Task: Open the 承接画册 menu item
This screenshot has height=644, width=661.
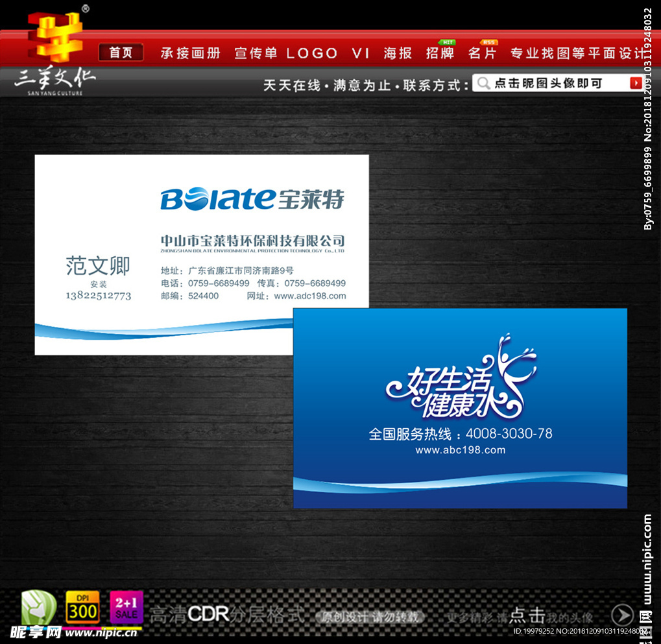Action: (191, 53)
